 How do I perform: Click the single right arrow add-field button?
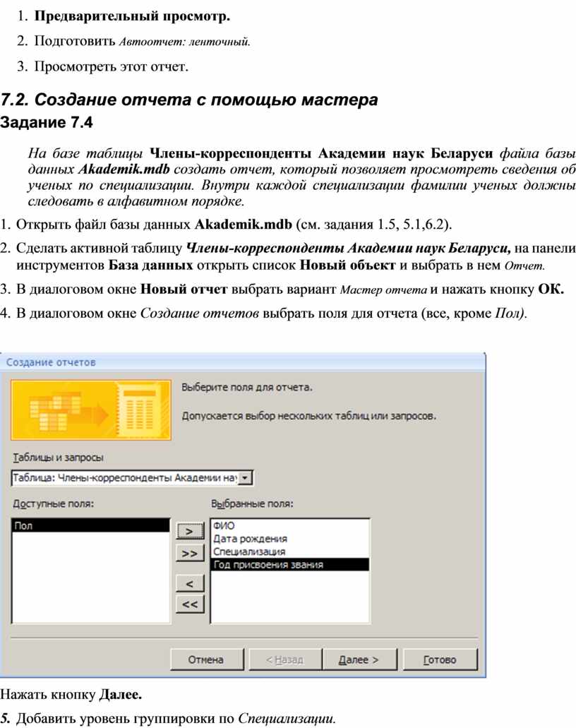coord(190,531)
